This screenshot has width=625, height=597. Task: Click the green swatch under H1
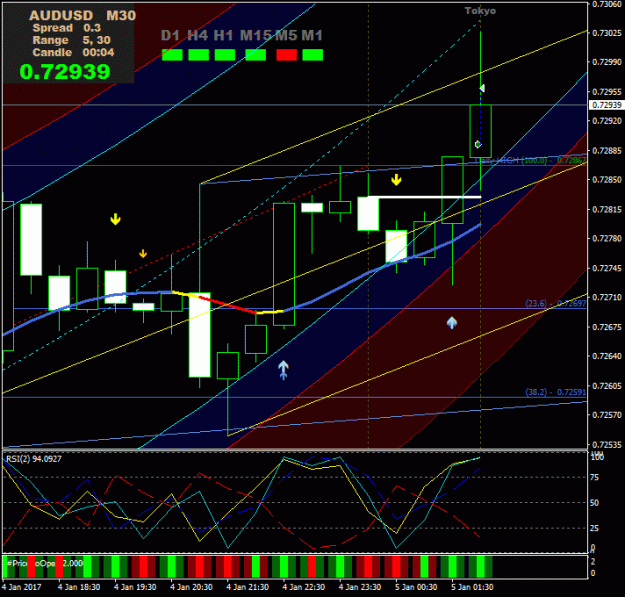[225, 55]
